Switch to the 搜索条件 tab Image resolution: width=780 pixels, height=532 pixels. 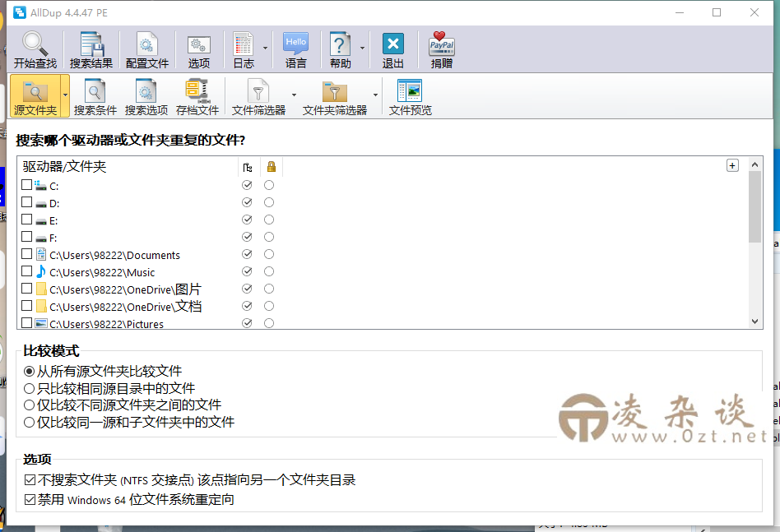(x=95, y=97)
